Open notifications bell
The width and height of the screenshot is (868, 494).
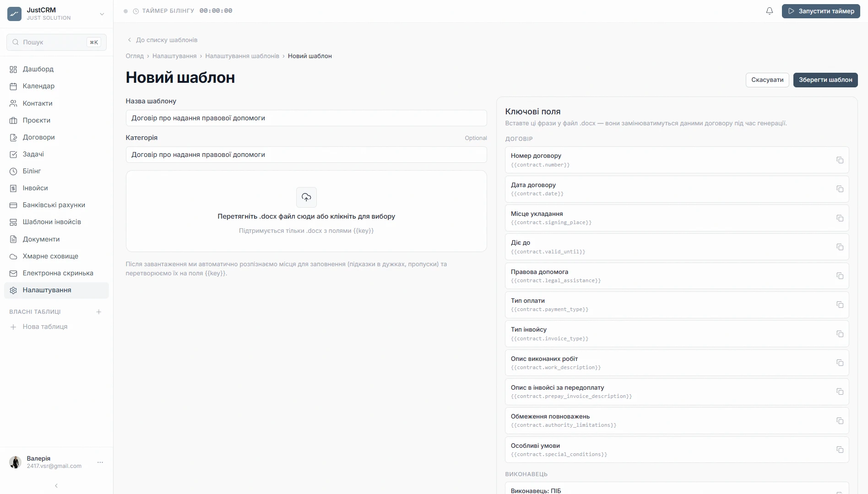pos(770,11)
